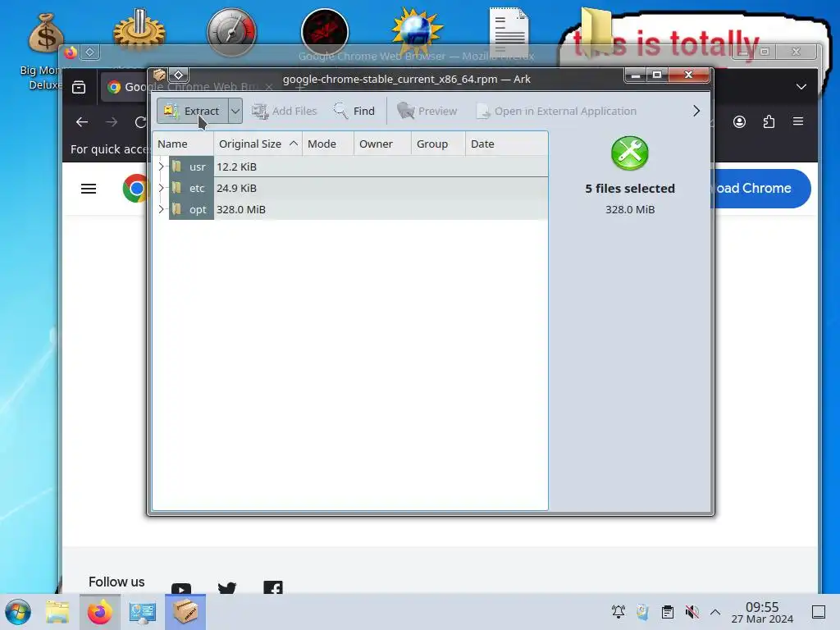Show more Ark toolbar items chevron

(696, 111)
